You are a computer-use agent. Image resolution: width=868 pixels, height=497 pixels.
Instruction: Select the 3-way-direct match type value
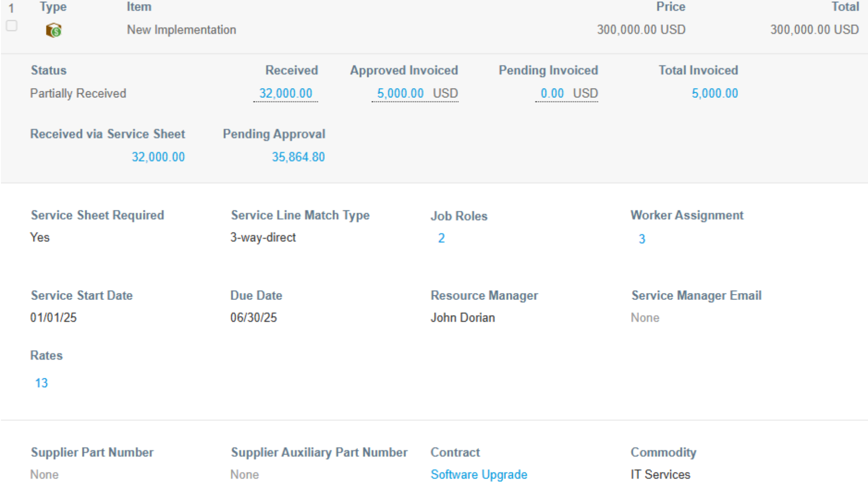click(263, 237)
